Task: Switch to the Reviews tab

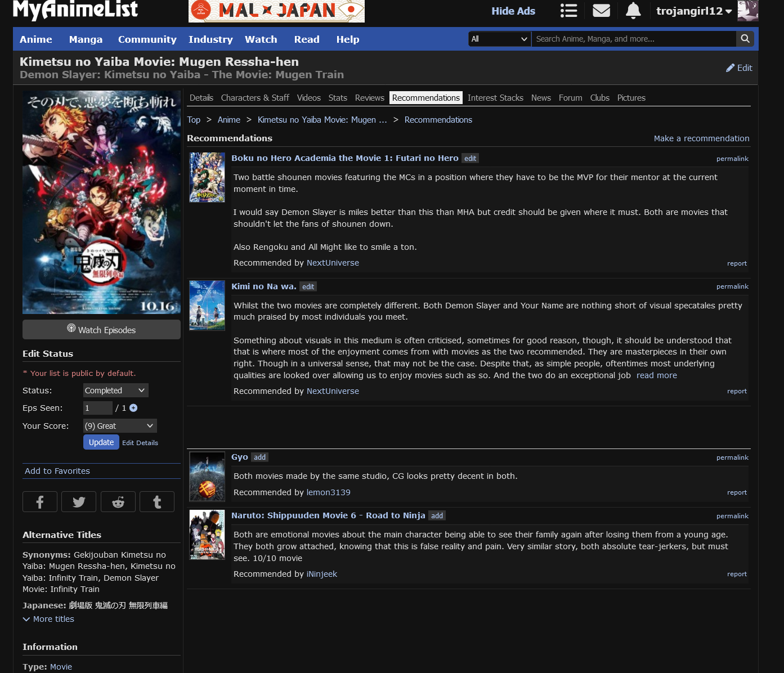Action: click(x=369, y=98)
